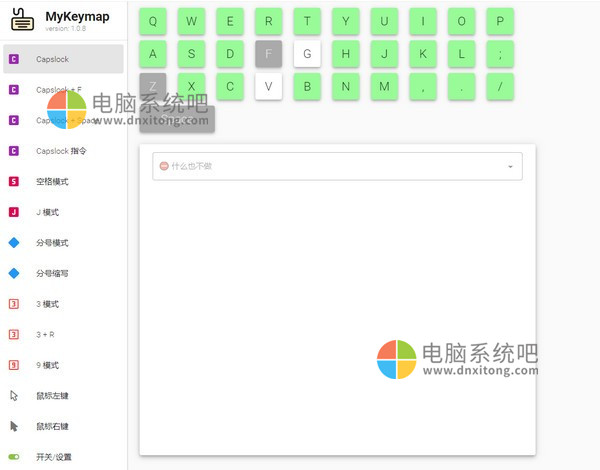The image size is (600, 470).
Task: Open the 9 模式 menu item
Action: coord(63,365)
